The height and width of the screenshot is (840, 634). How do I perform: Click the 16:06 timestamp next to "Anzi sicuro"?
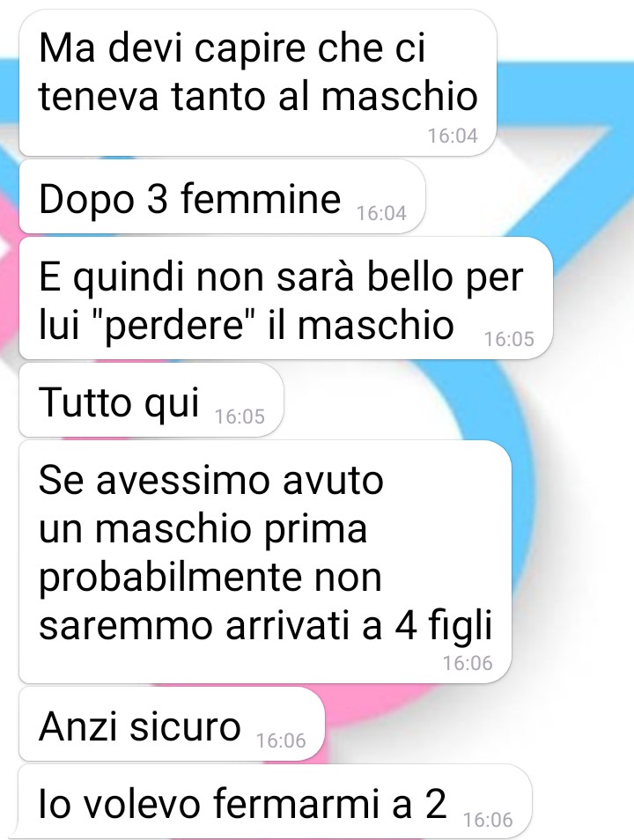click(281, 741)
